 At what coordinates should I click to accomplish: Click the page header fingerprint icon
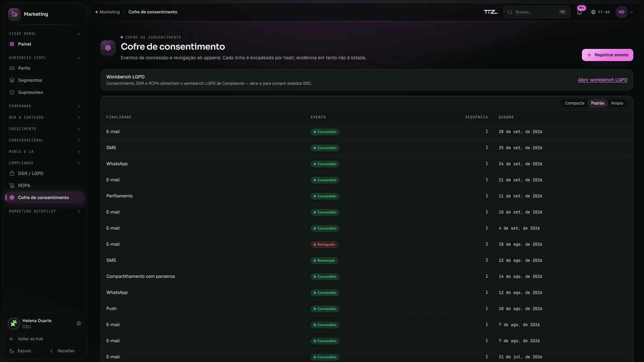(108, 48)
